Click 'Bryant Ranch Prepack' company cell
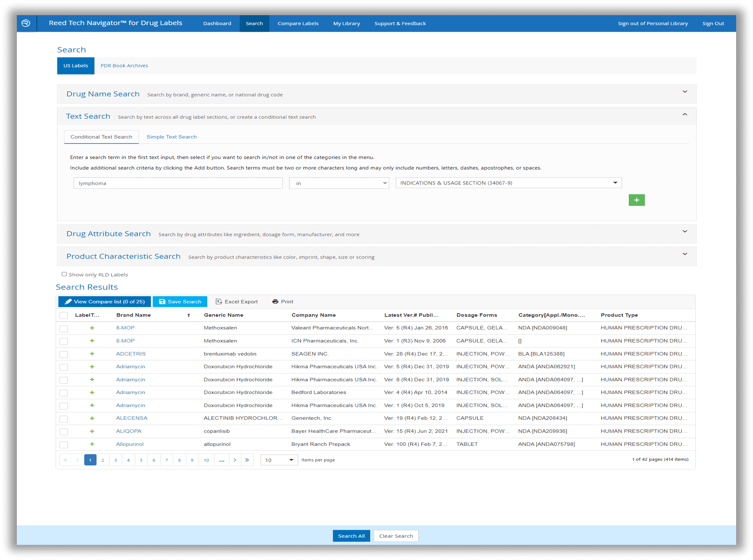This screenshot has width=753, height=560. (320, 444)
